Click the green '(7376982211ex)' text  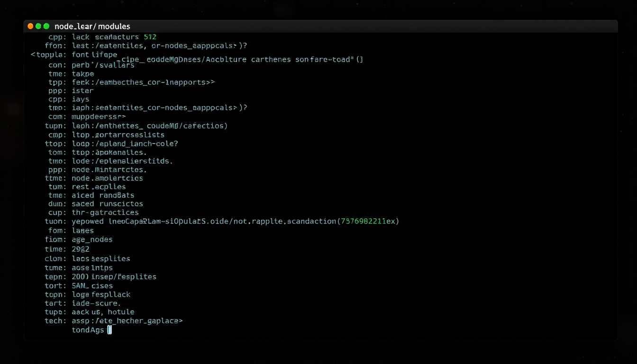[x=368, y=221]
